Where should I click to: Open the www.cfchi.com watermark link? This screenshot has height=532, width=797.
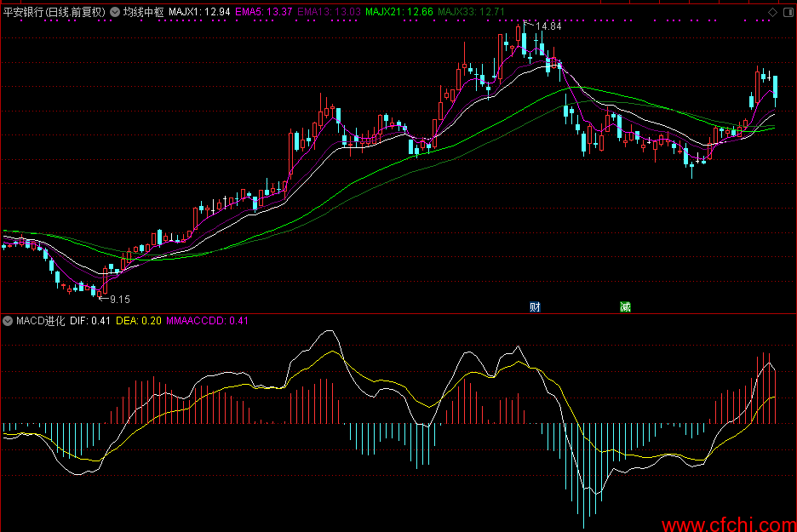(728, 523)
